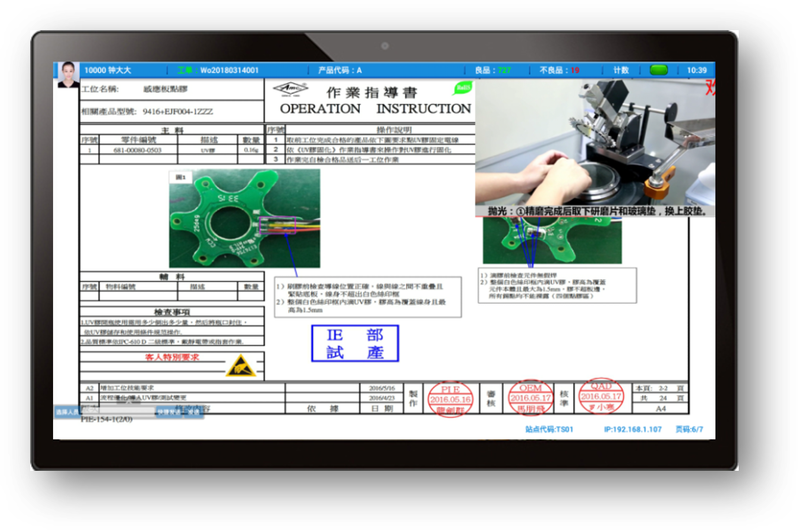
Task: Click the 0.16g quantity cell
Action: coord(251,150)
